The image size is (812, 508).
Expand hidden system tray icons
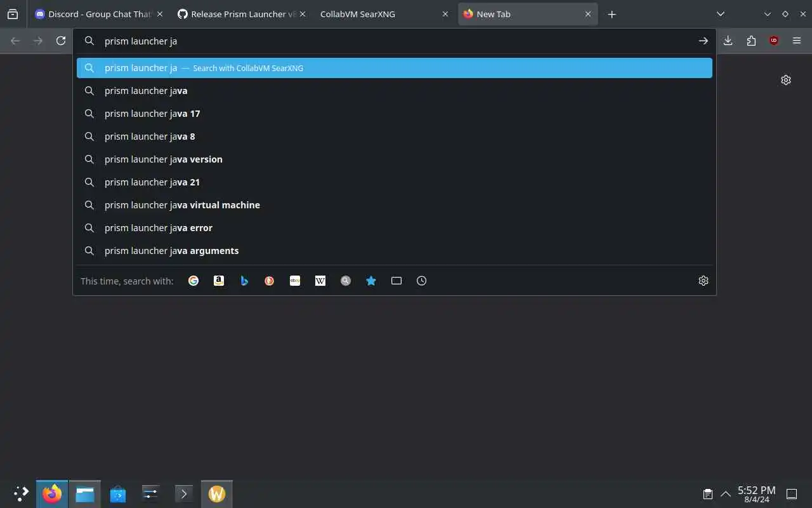pyautogui.click(x=725, y=494)
